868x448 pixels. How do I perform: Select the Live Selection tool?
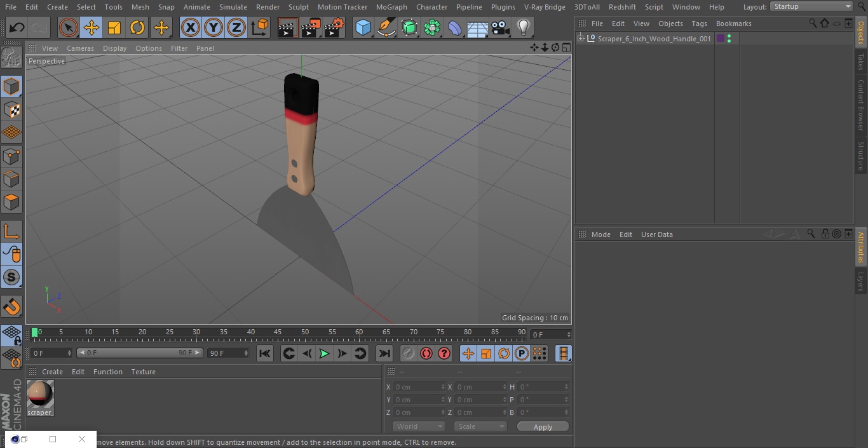(69, 27)
